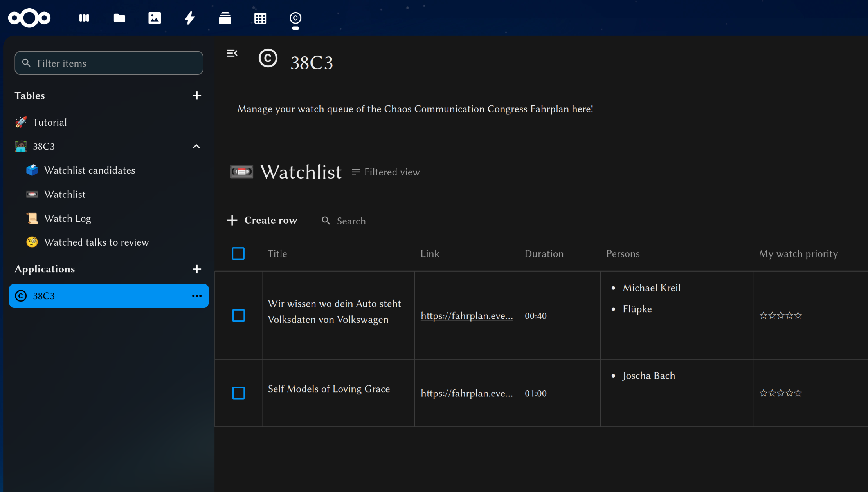Check the Self Models row checkbox

(x=238, y=393)
